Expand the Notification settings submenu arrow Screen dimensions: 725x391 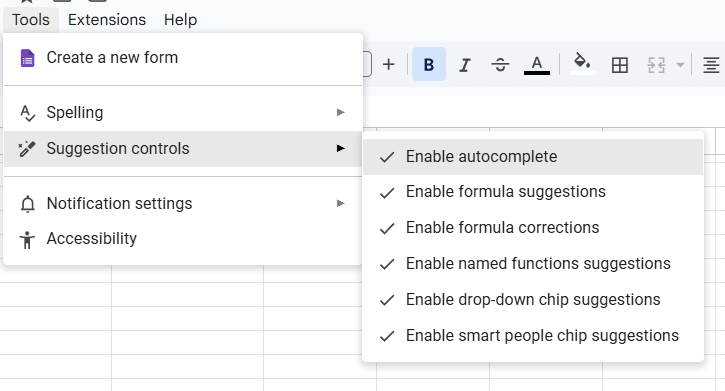point(341,203)
